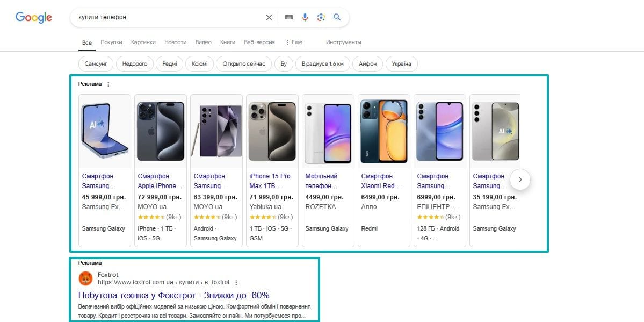
Task: Click the ЕПІЦЕНТР seller name
Action: pos(437,207)
